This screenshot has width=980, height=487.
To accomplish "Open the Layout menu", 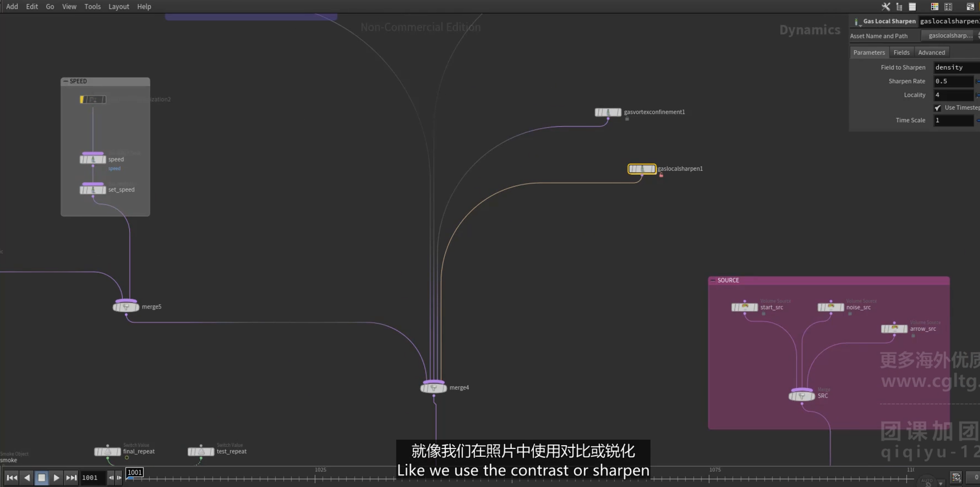I will point(119,6).
